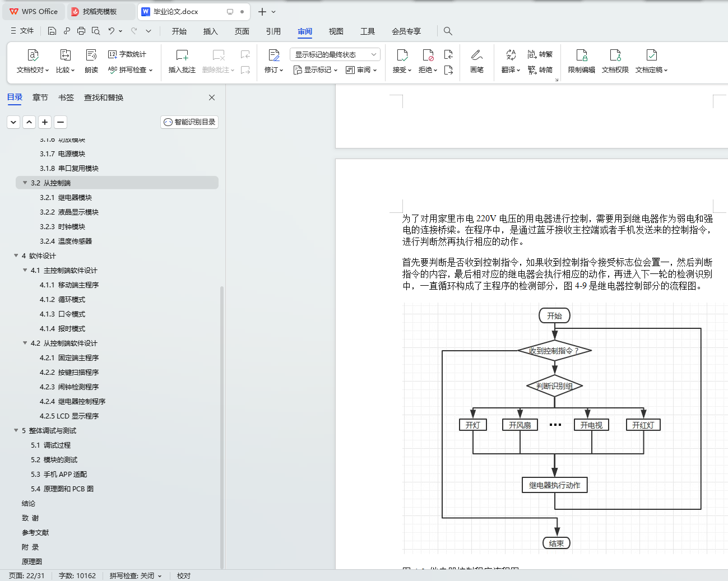The height and width of the screenshot is (581, 728).
Task: Click the 智能识别目录 button
Action: (189, 122)
